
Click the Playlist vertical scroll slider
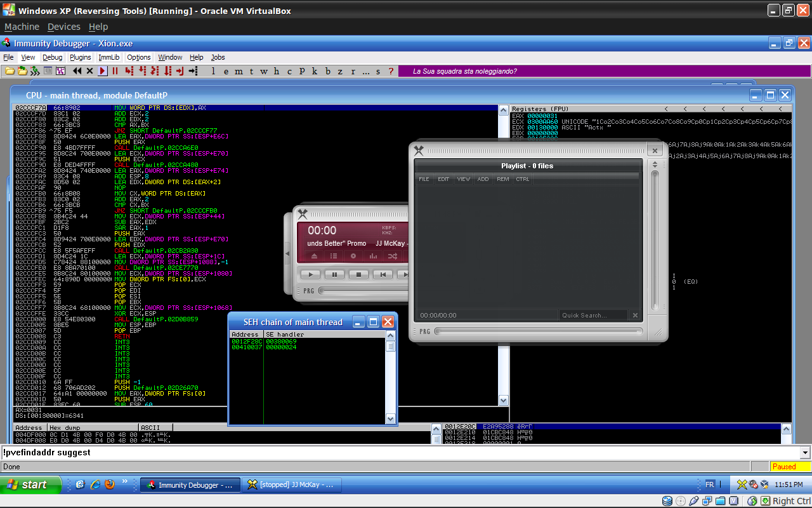tap(655, 239)
